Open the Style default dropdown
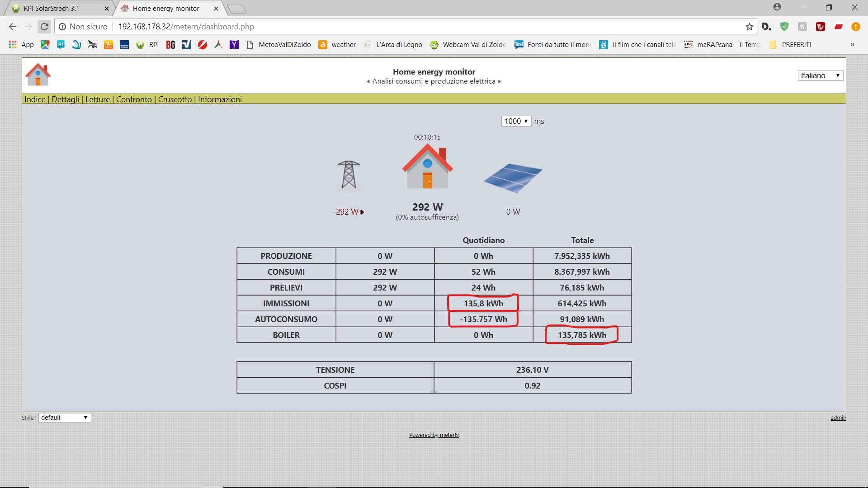The width and height of the screenshot is (868, 488). tap(64, 418)
